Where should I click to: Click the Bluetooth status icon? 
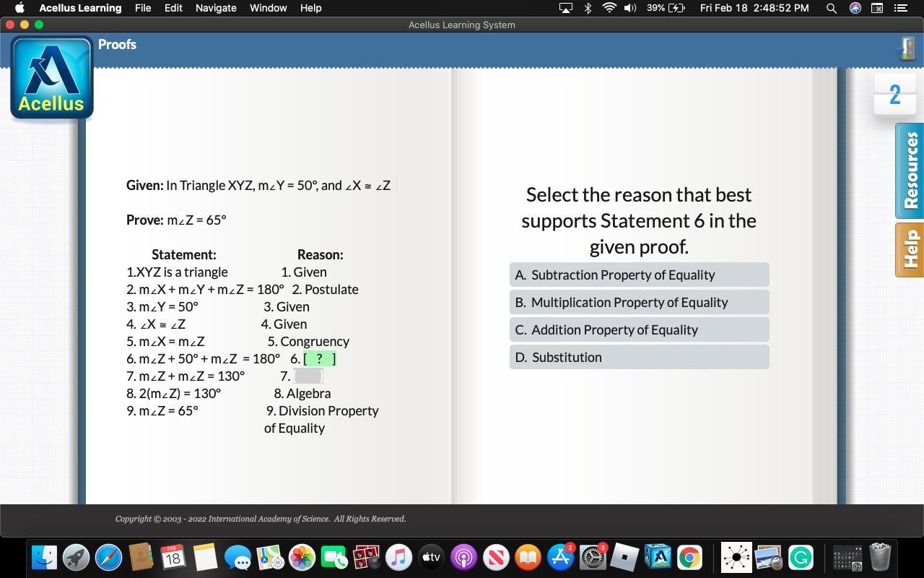point(588,8)
